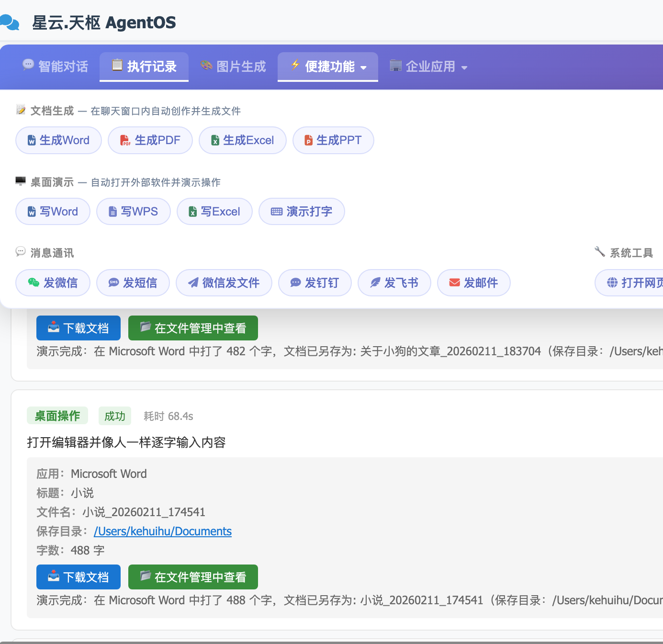Click the 生成PDF icon to create a PDF
The width and height of the screenshot is (663, 644).
(x=125, y=140)
